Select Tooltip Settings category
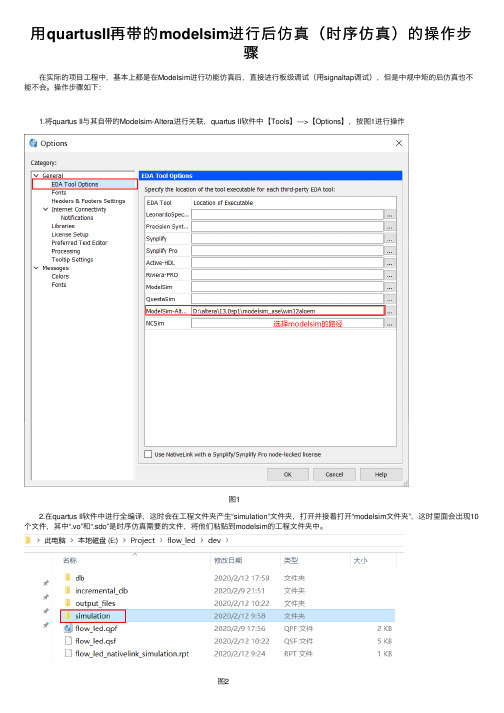 (72, 260)
